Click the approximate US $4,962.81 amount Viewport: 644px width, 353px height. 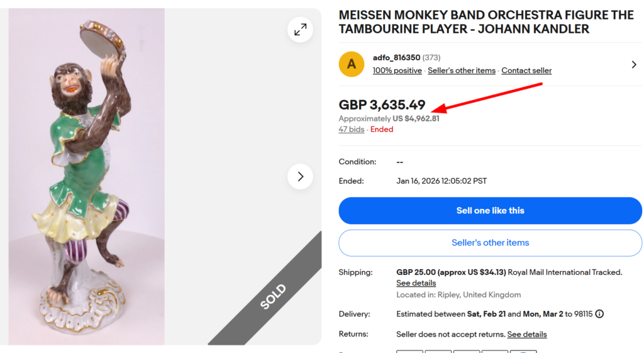pyautogui.click(x=416, y=118)
